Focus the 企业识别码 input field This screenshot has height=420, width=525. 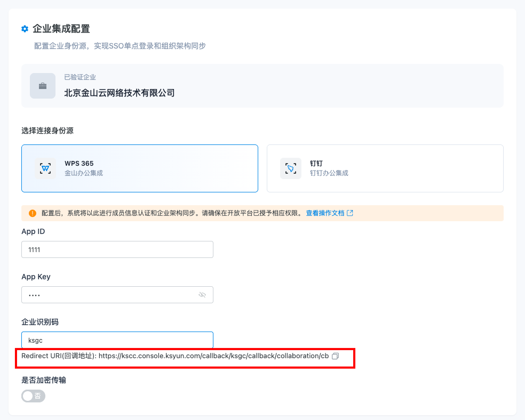click(117, 340)
